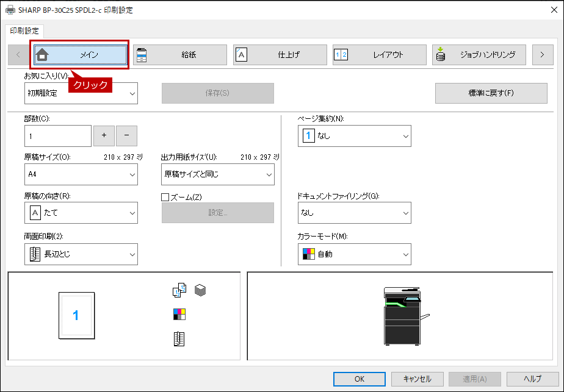Click the duplex booklet icon in preview pane

click(x=179, y=339)
